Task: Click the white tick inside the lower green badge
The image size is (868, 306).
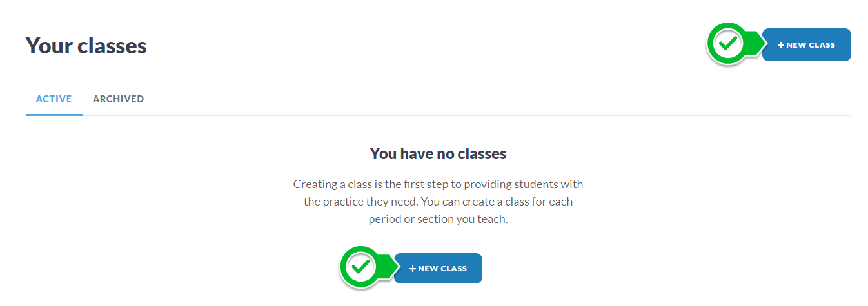Action: [x=360, y=265]
